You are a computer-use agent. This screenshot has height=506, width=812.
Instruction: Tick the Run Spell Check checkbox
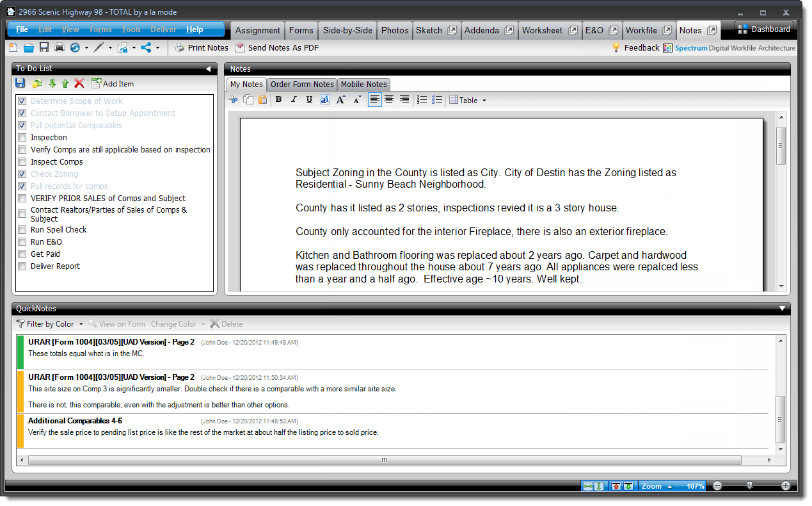[22, 230]
